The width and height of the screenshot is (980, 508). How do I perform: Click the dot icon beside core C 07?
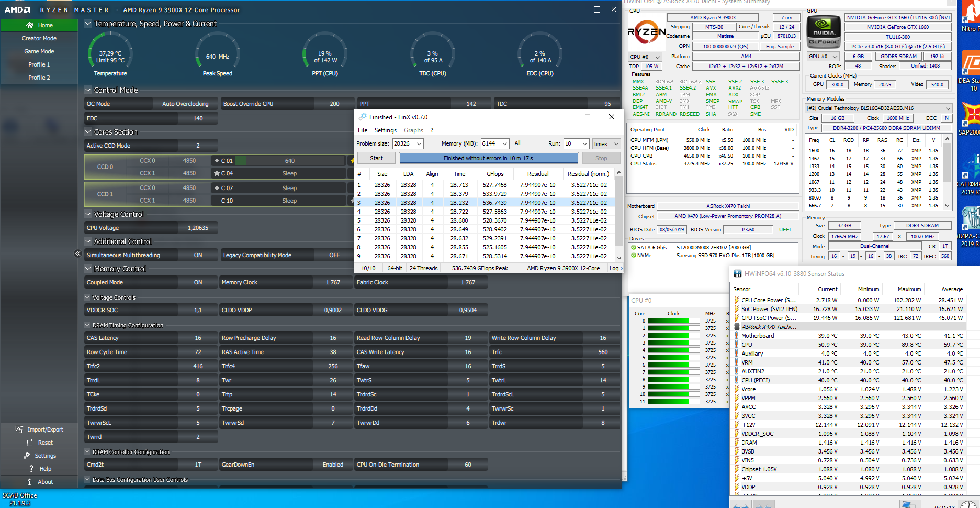pyautogui.click(x=217, y=188)
